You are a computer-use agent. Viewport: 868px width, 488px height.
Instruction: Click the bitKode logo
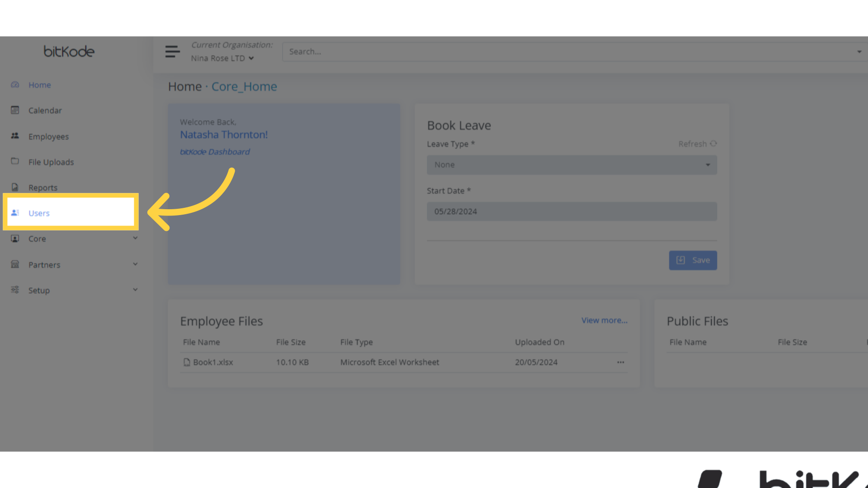pyautogui.click(x=69, y=51)
